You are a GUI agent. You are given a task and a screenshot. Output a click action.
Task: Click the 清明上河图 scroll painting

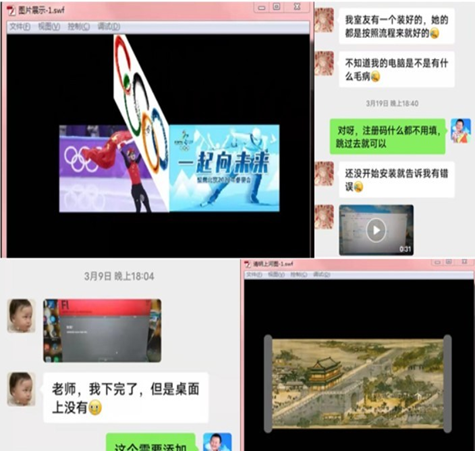coord(358,384)
